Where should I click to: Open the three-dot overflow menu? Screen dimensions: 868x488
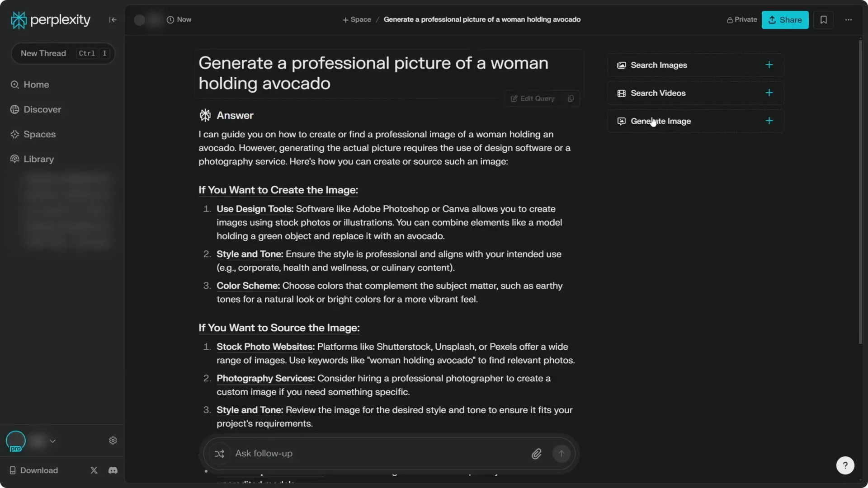(849, 20)
